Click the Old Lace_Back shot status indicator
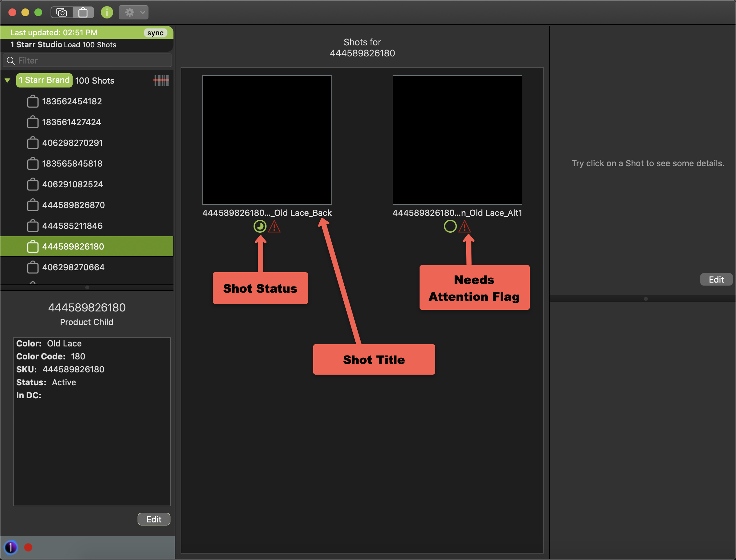The width and height of the screenshot is (736, 560). pyautogui.click(x=260, y=226)
